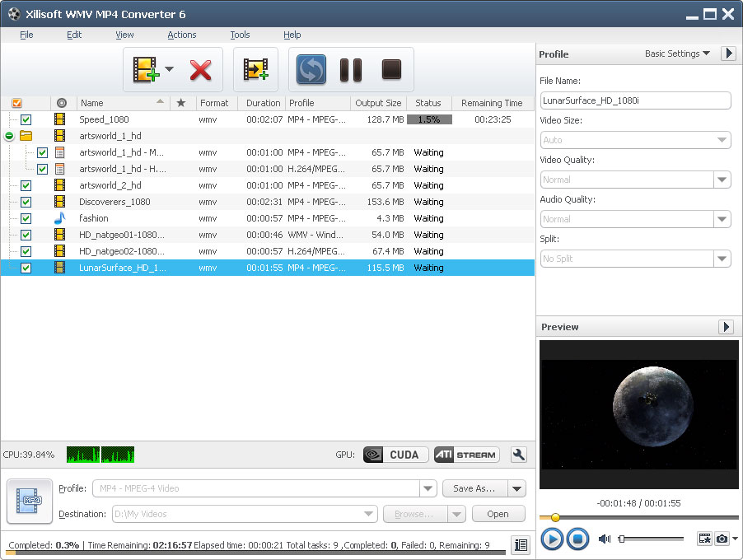Click the red X Remove icon
Viewport: 743px width, 560px height.
[200, 70]
